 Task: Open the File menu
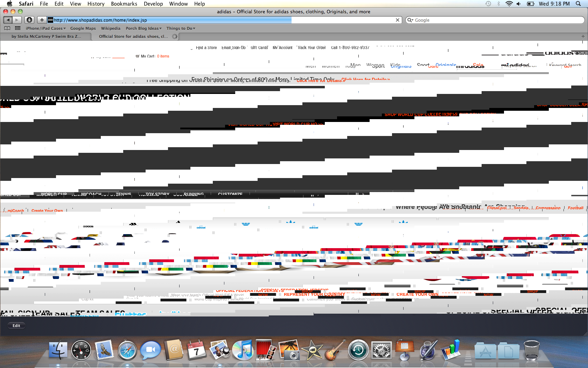[44, 4]
